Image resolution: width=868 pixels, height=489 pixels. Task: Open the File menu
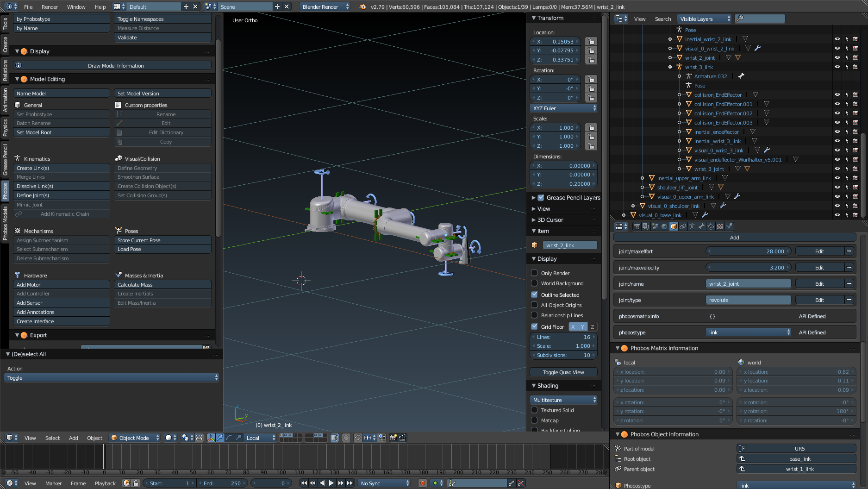tap(28, 6)
